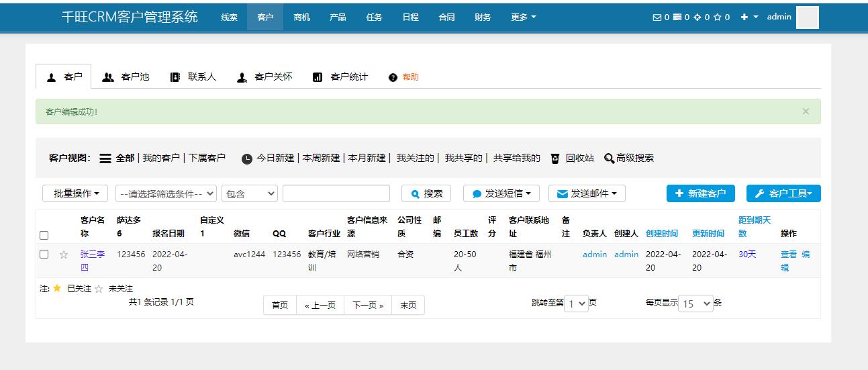
Task: Open the mail envelope icon in header
Action: click(657, 17)
